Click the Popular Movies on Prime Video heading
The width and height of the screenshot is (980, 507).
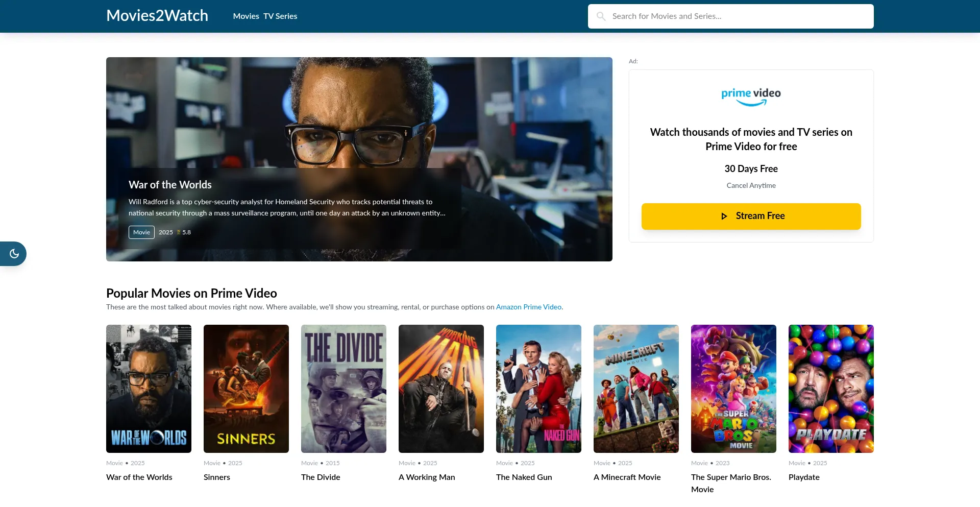point(191,294)
